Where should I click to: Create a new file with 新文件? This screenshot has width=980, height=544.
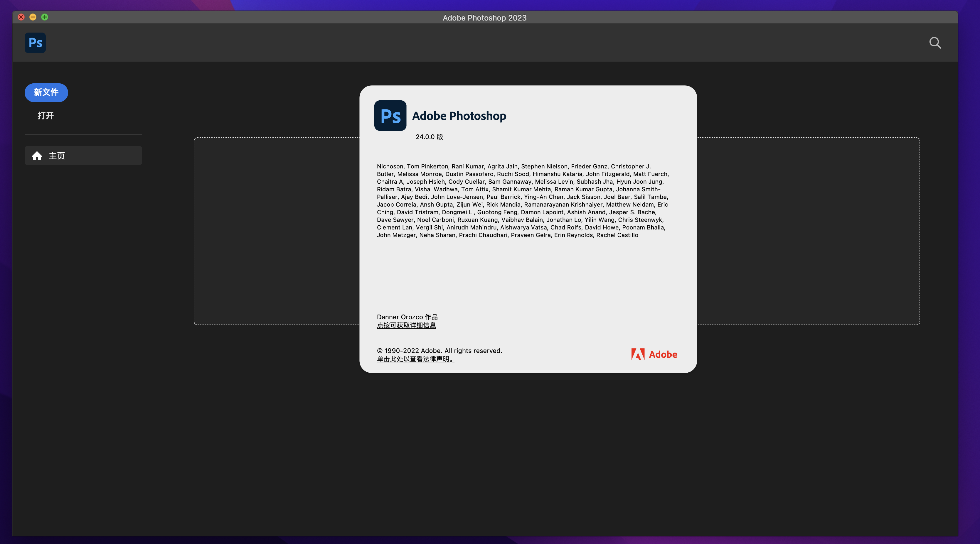46,92
